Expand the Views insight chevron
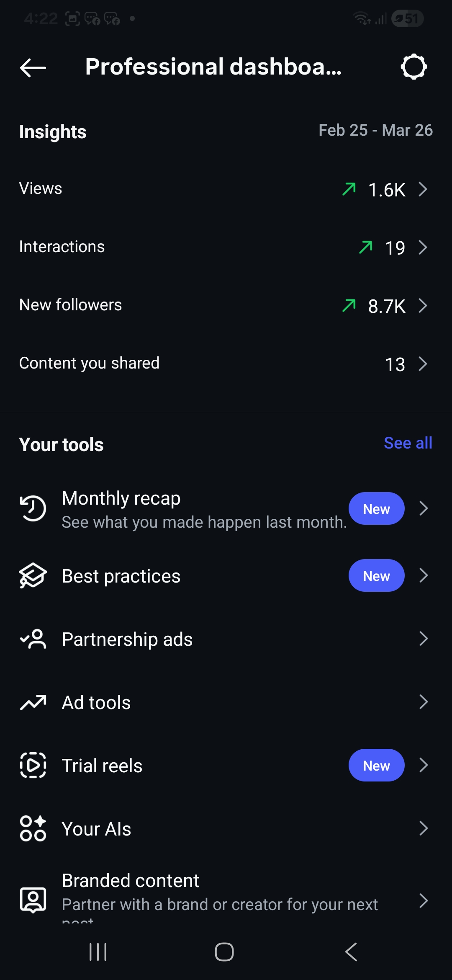452x980 pixels. pos(423,189)
